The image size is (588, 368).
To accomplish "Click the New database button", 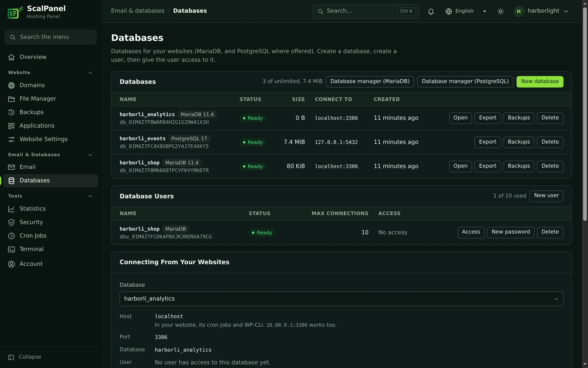I will [540, 82].
